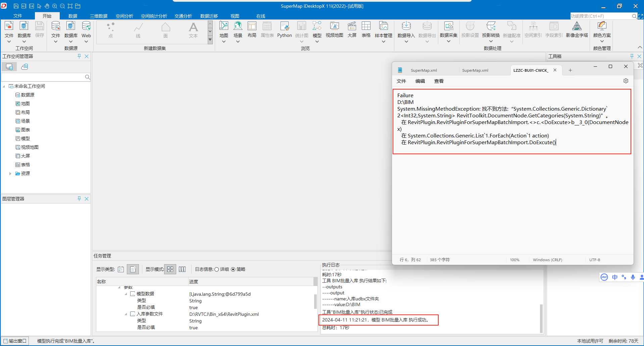Viewport: 644px width, 346px height.
Task: Select the local workspace view icon
Action: (9, 67)
